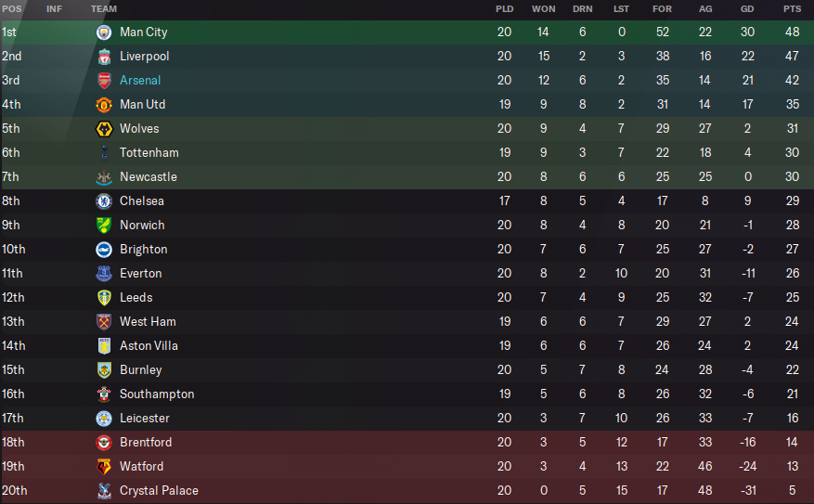Click the Everton club badge

click(x=103, y=274)
